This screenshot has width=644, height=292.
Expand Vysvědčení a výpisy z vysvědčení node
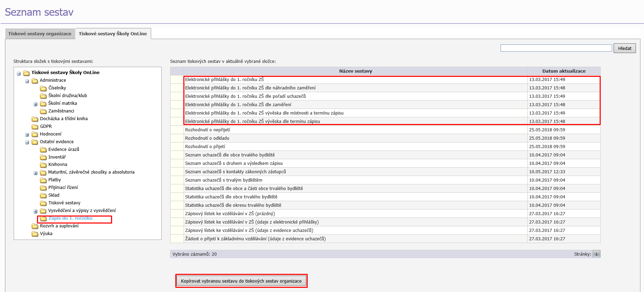pyautogui.click(x=36, y=212)
